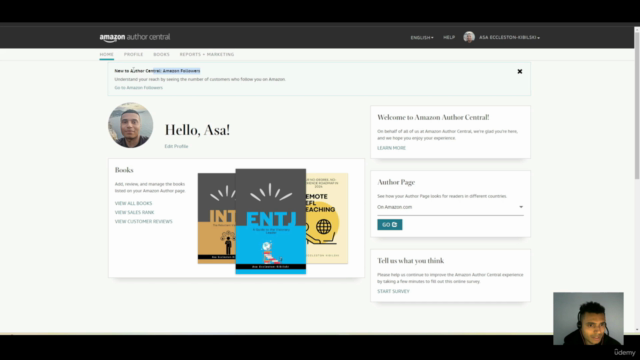Image resolution: width=640 pixels, height=360 pixels.
Task: Click Learn More in the welcome card
Action: [391, 148]
